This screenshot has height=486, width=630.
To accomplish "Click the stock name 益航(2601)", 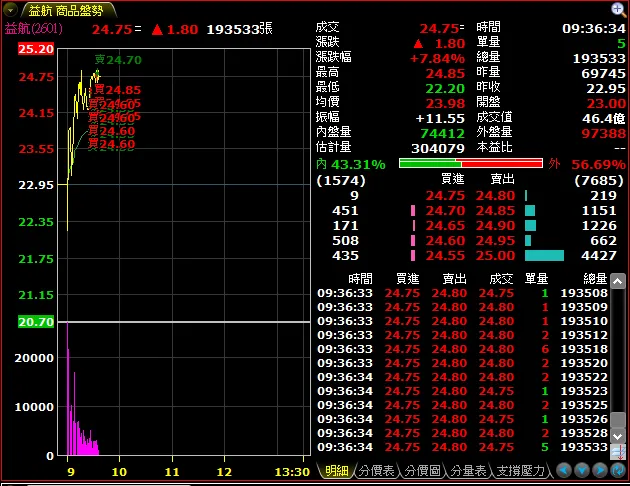I will 34,29.
